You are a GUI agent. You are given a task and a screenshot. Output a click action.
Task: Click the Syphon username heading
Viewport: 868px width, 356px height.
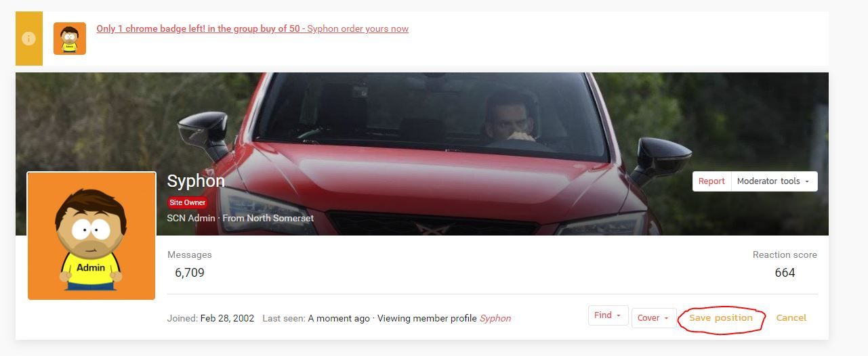(196, 181)
